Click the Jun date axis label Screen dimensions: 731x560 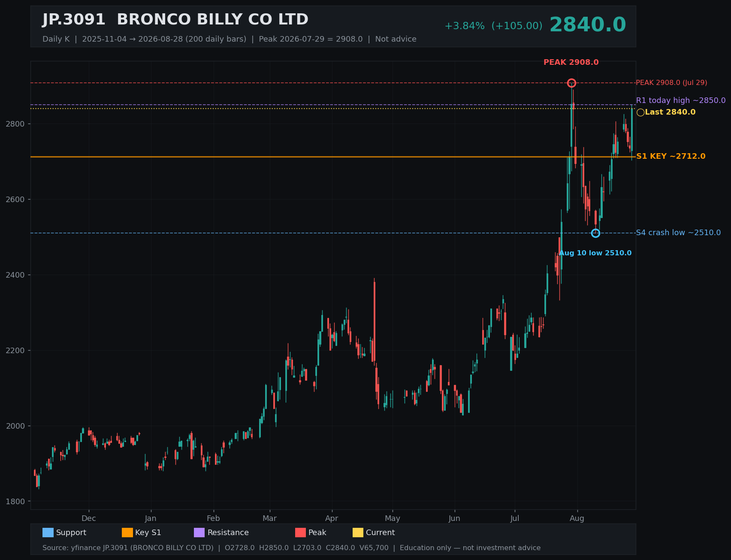pos(454,518)
